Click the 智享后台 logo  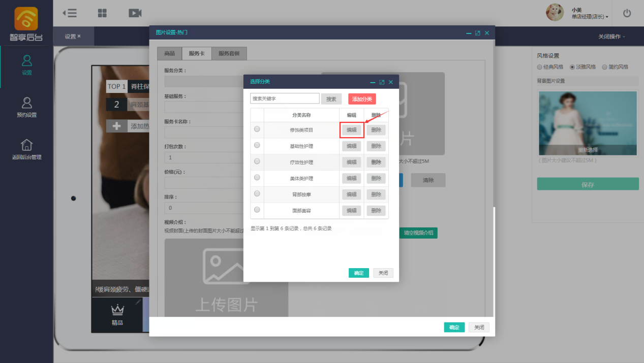click(x=26, y=23)
